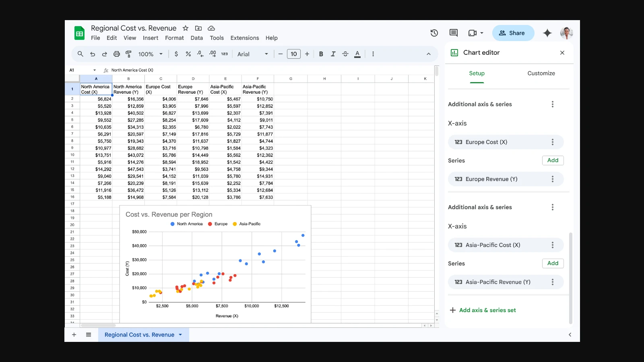Undo the last action
Screen dimensions: 644x362
click(93, 54)
